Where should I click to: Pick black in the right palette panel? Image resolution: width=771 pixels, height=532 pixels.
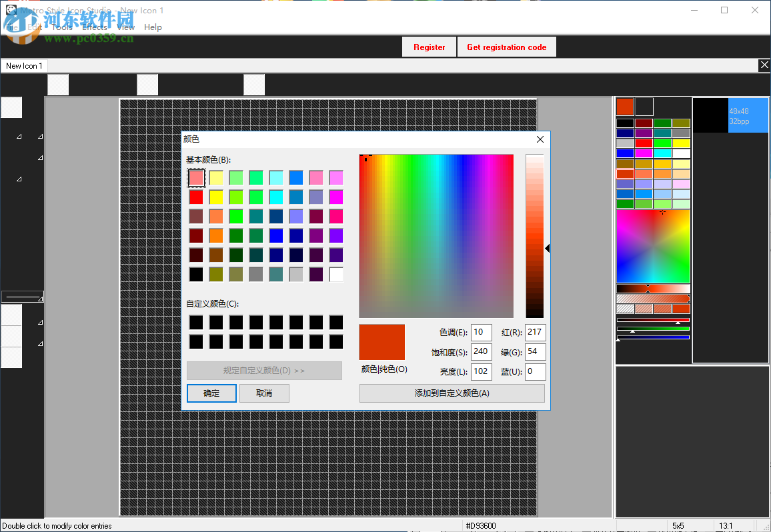click(x=625, y=123)
